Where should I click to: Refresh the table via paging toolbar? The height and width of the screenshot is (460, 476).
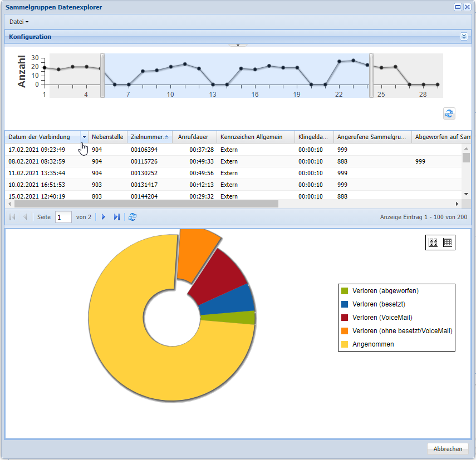[133, 217]
